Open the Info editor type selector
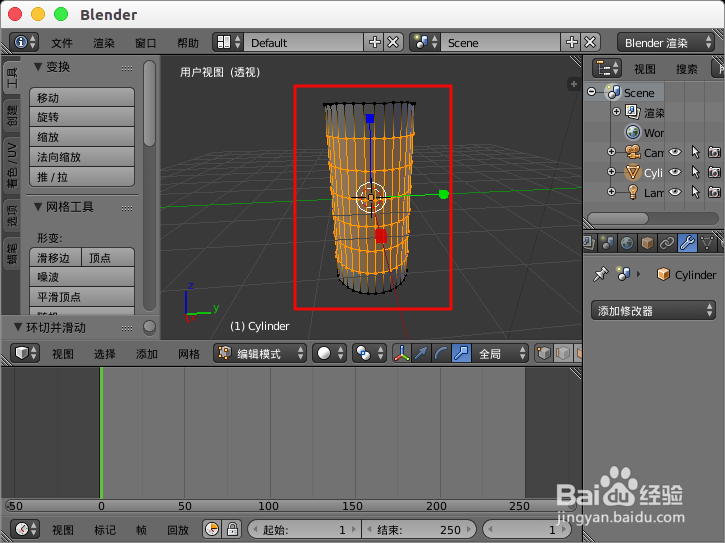725x543 pixels. coord(24,43)
